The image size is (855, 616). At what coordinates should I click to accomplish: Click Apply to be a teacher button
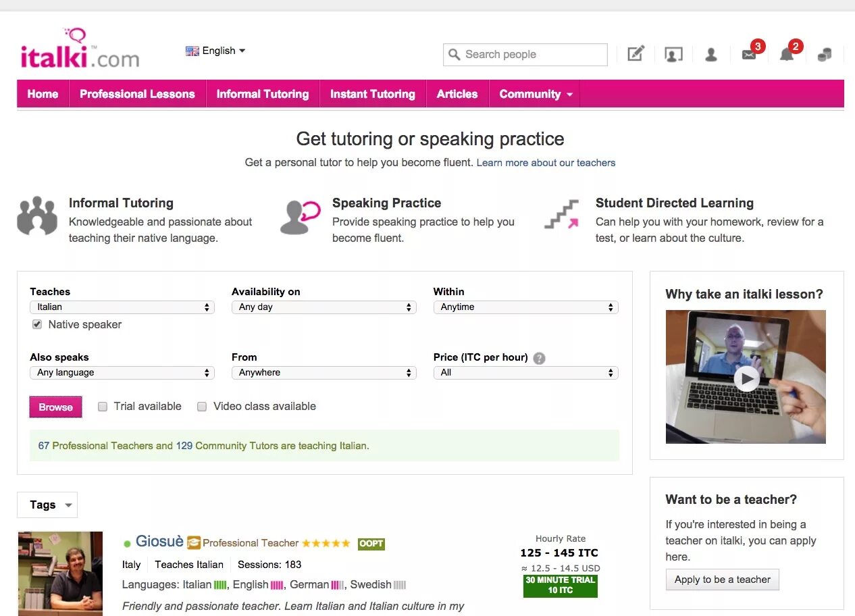(x=723, y=580)
